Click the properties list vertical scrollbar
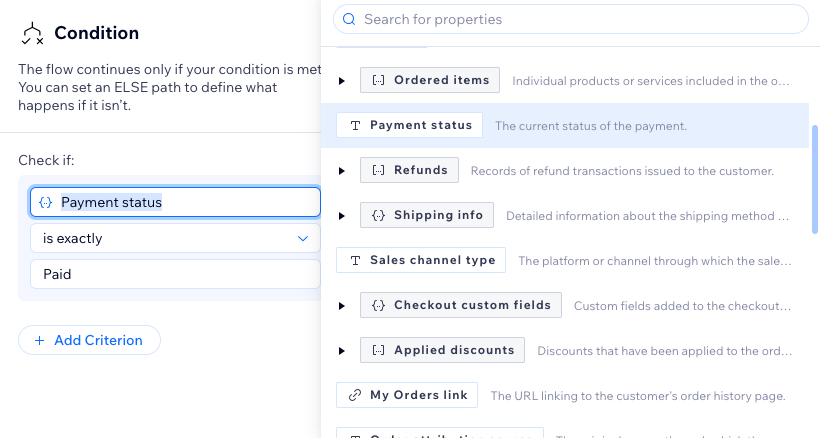 click(814, 179)
